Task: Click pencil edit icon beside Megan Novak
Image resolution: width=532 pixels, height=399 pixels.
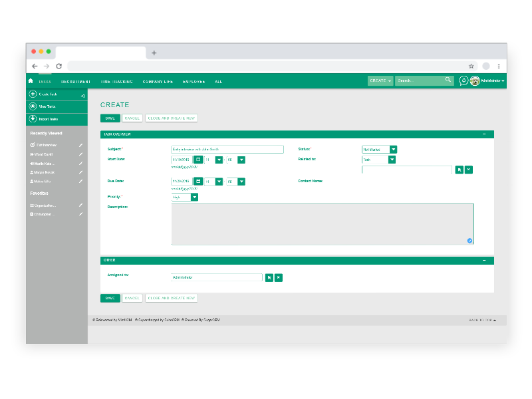Action: point(80,172)
